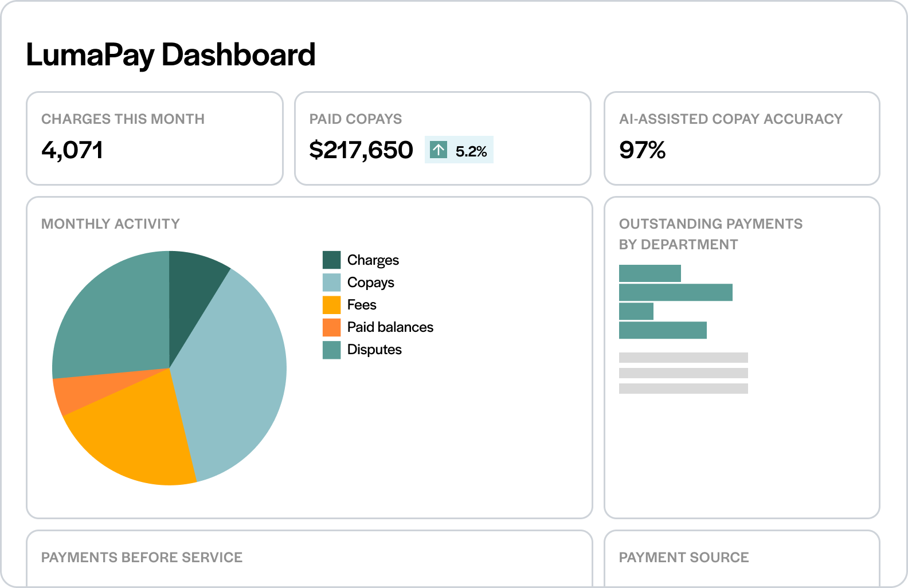Select the Charges legend color swatch
The image size is (908, 588).
pyautogui.click(x=331, y=260)
